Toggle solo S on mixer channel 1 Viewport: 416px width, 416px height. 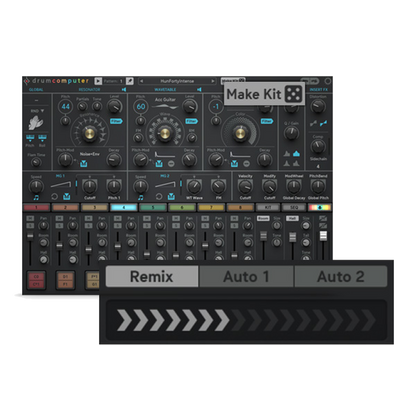pos(30,226)
